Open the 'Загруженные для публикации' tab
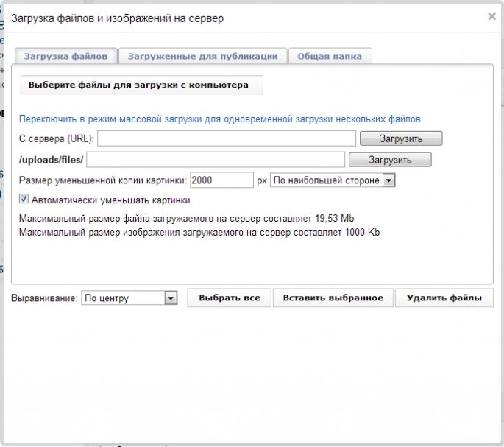Viewport: 504px width, 447px height. tap(202, 56)
